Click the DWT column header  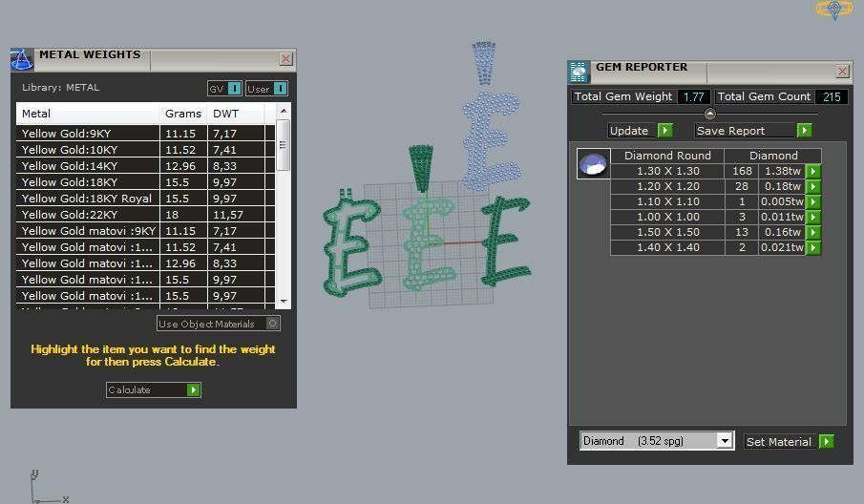235,114
